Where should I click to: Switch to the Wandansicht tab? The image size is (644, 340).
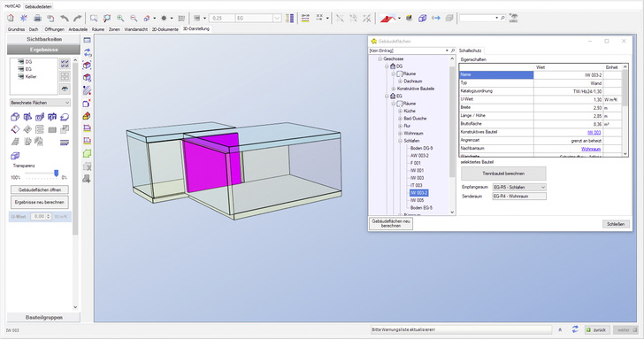pyautogui.click(x=135, y=29)
